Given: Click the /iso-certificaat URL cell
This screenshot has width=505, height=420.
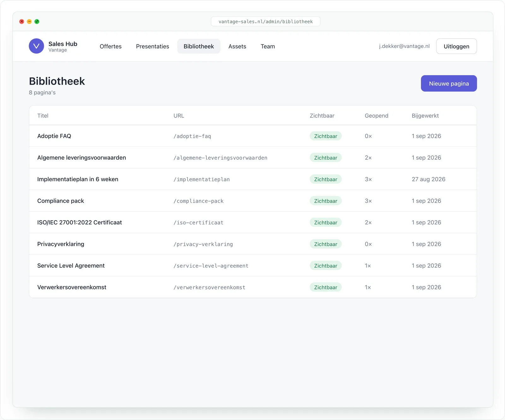Looking at the screenshot, I should click(x=199, y=223).
